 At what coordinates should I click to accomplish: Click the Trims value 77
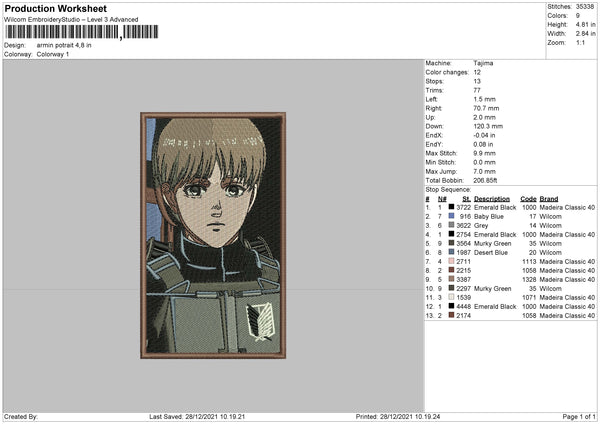point(477,90)
